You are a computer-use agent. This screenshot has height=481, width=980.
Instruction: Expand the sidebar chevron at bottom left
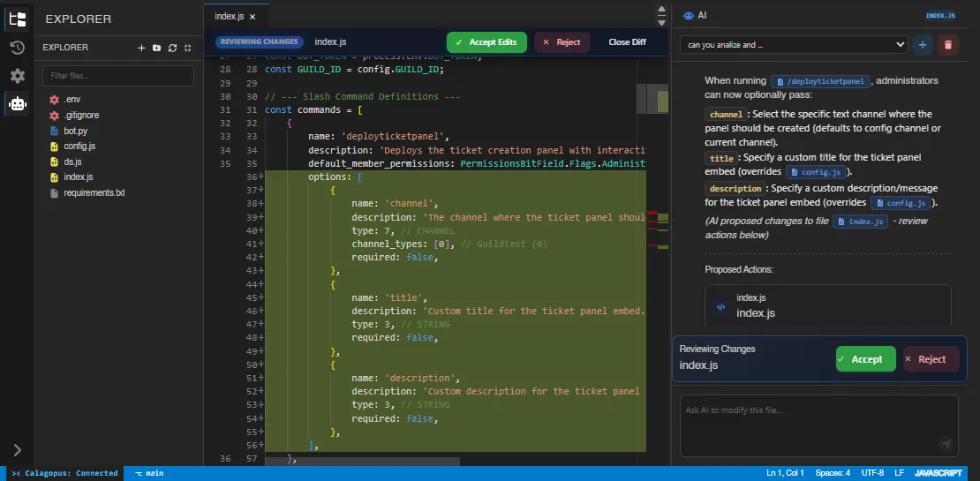[18, 450]
